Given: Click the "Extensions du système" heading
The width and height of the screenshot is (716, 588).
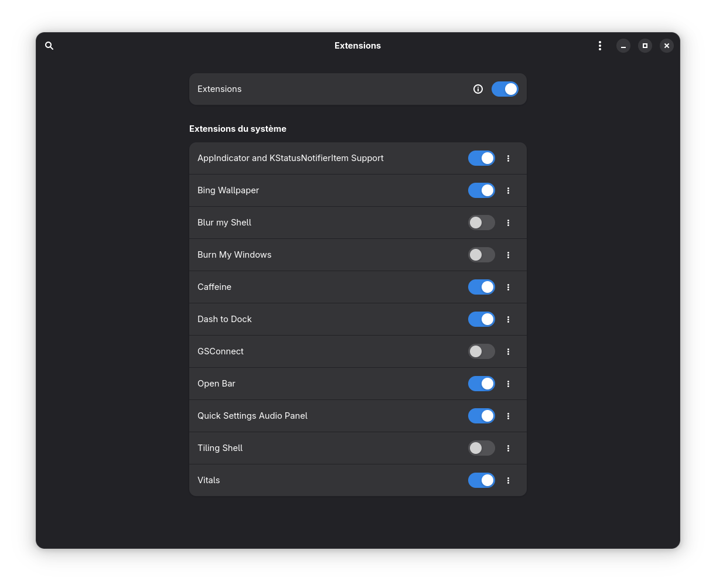Looking at the screenshot, I should point(238,129).
